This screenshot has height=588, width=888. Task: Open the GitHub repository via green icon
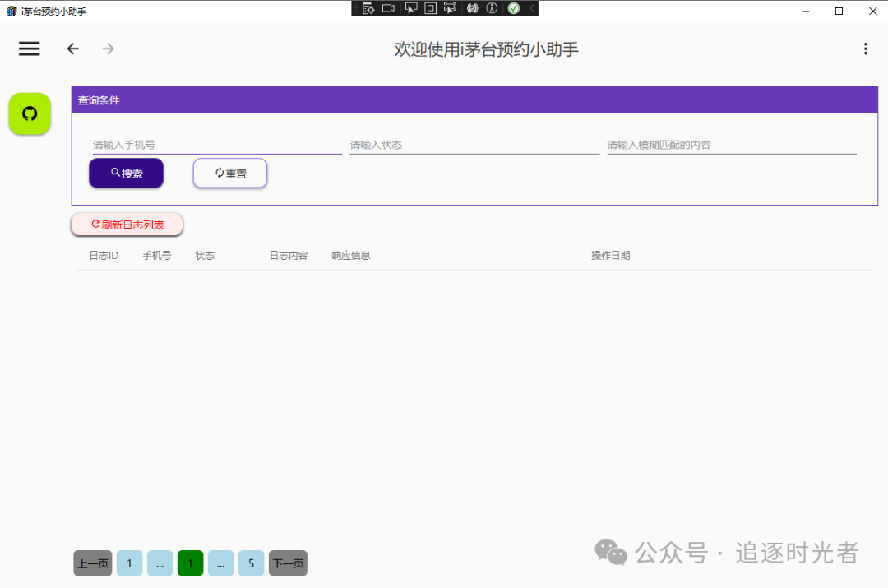tap(29, 113)
